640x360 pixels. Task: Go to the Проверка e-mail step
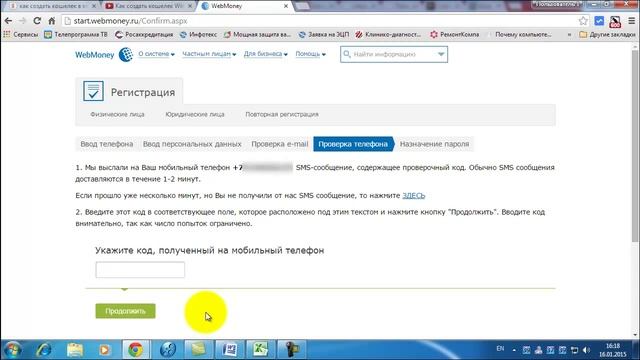click(x=280, y=144)
